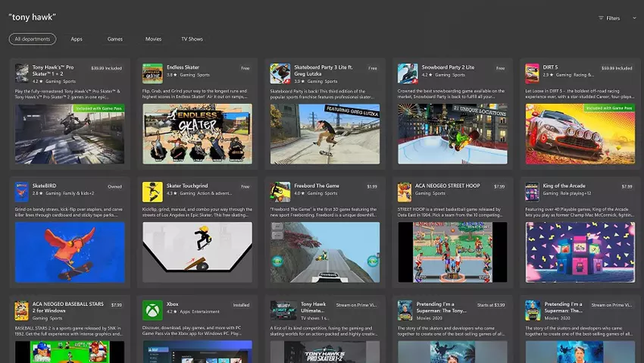Click the Skater Touchgrind app icon
This screenshot has height=363, width=644.
point(152,191)
